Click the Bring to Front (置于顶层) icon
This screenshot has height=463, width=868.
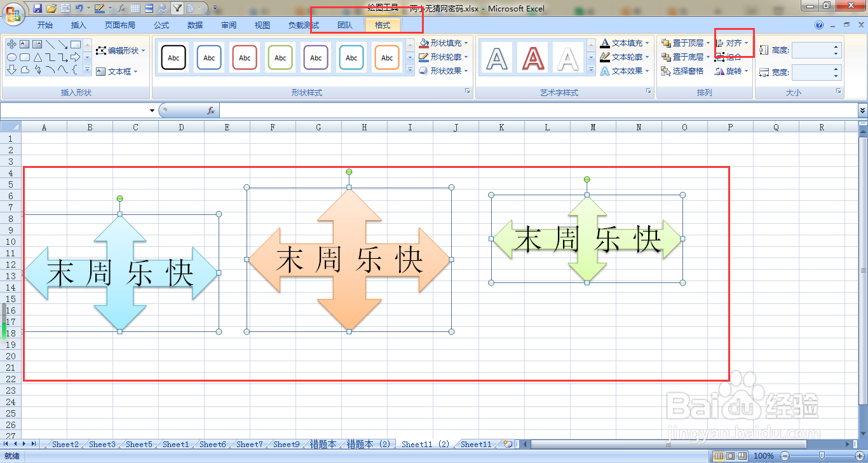(x=666, y=43)
